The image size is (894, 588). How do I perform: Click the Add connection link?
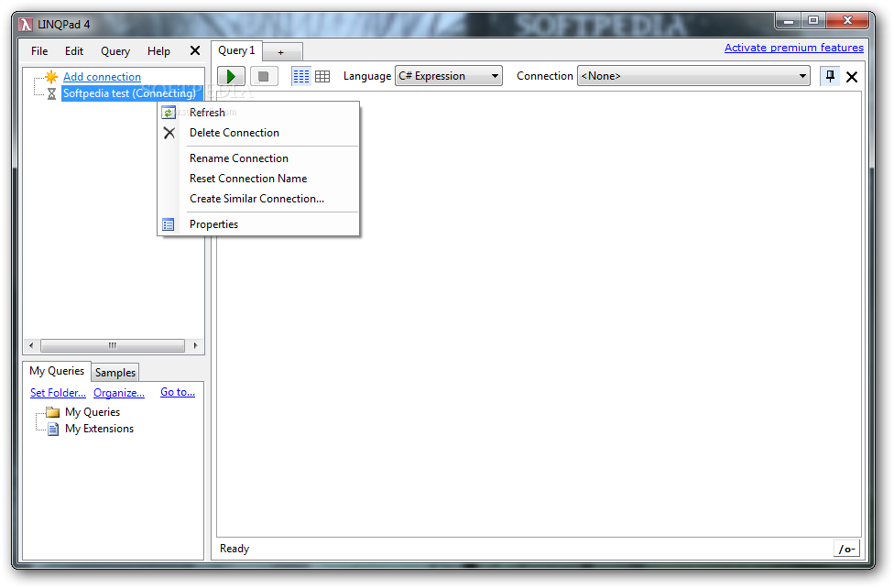[x=102, y=76]
